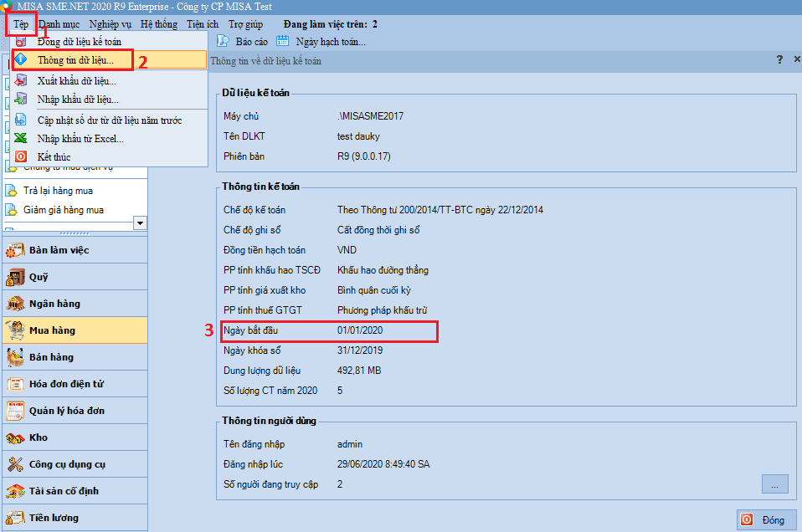Viewport: 802px width, 532px height.
Task: Select Kết thúc to exit
Action: pos(109,157)
